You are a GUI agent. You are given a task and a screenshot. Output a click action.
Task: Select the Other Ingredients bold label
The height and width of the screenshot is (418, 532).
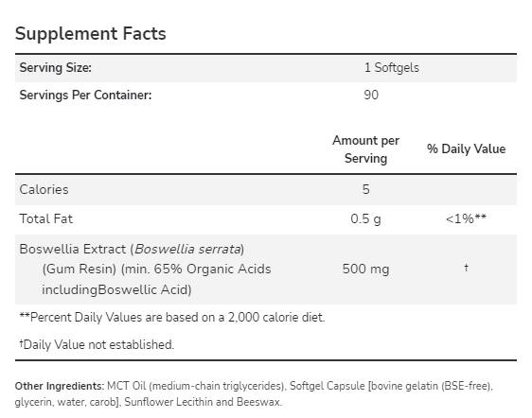pos(60,386)
